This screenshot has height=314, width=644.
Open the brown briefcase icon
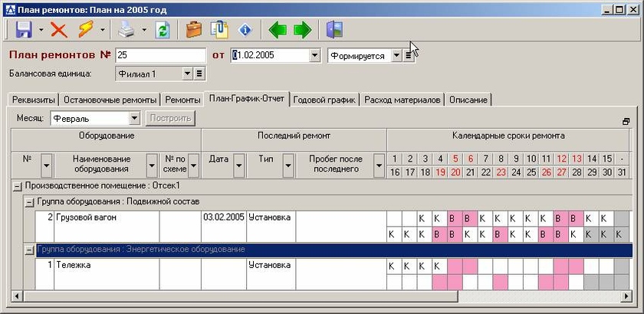194,30
